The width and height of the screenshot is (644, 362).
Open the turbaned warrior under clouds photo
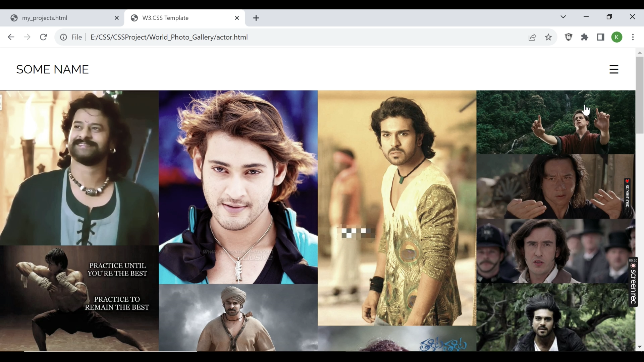click(238, 318)
